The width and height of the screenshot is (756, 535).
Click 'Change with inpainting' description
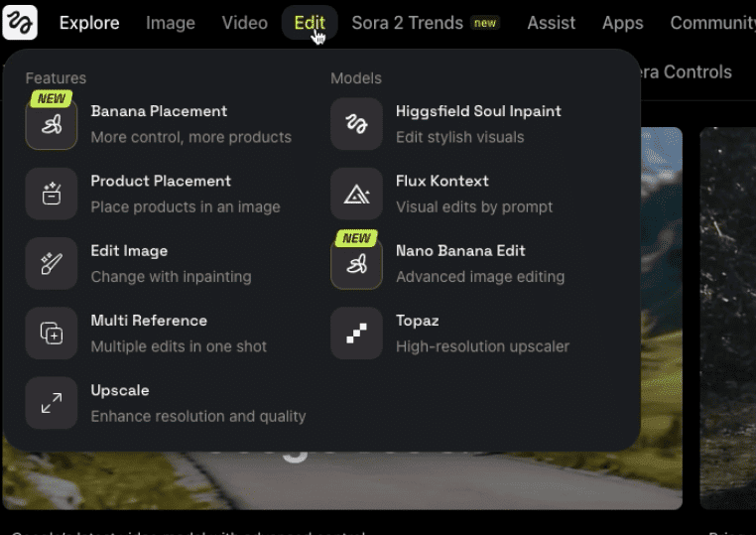pos(172,277)
